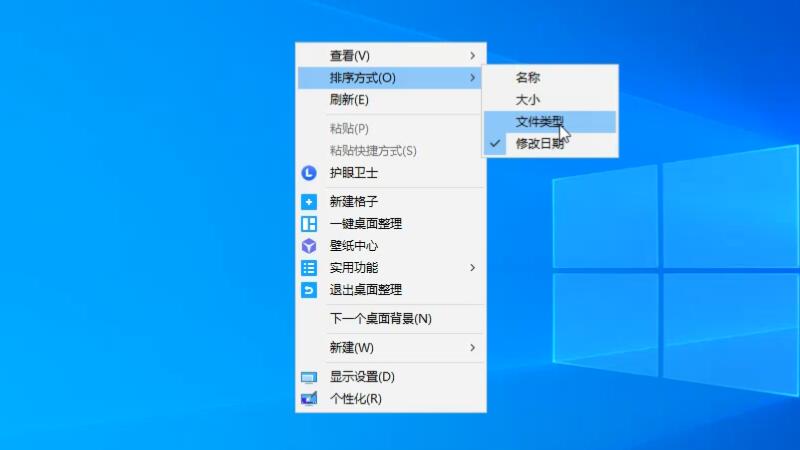Choose 刷新(E) to refresh desktop
Viewport: 800px width, 450px height.
point(350,100)
